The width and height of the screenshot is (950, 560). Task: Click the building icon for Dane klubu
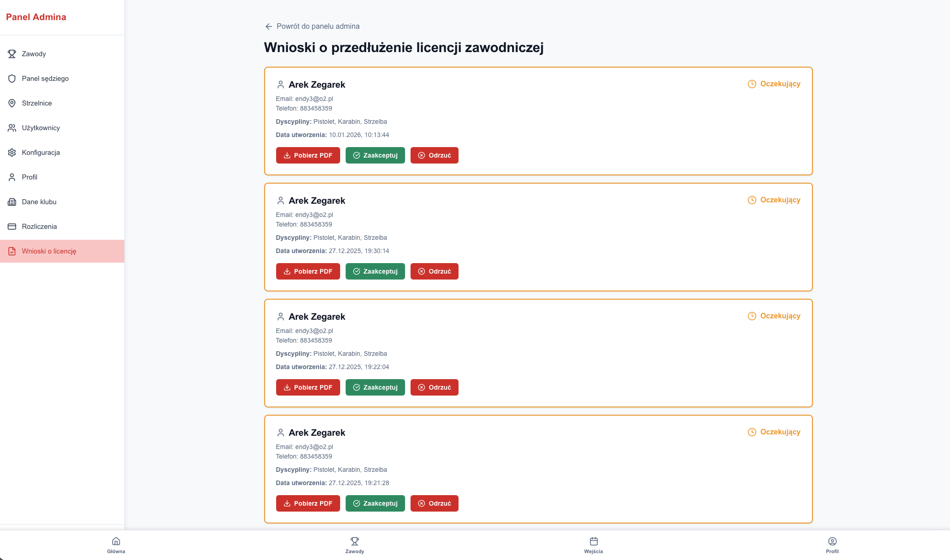(12, 202)
